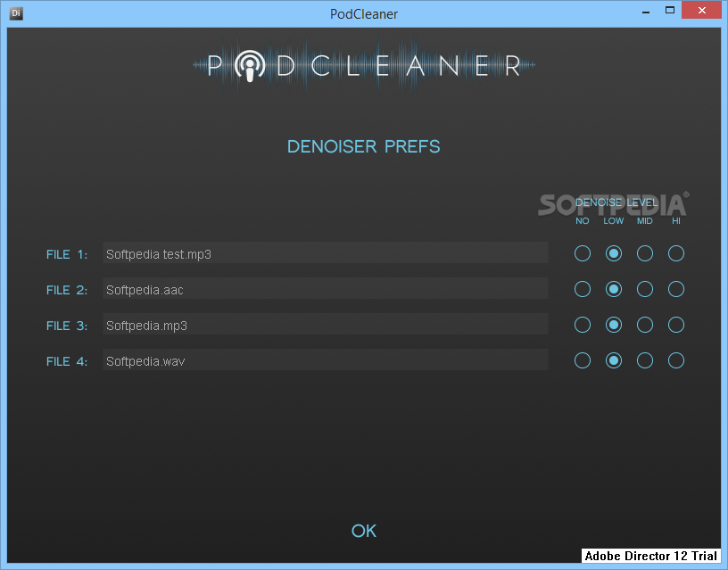Maximize the PodCleaner window
Screen dimensions: 728x570
(x=669, y=10)
